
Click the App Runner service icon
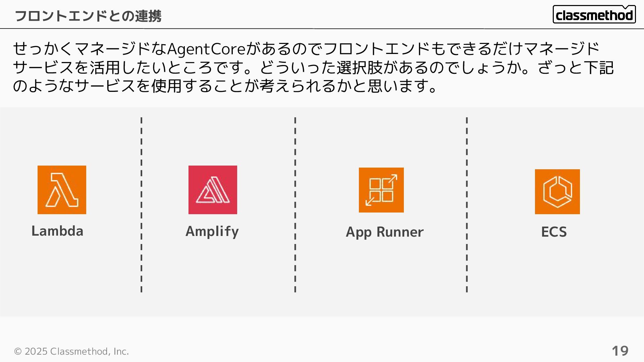[381, 190]
